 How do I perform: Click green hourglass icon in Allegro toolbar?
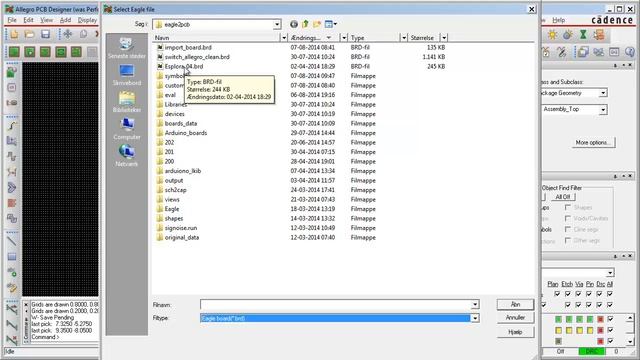tap(583, 35)
